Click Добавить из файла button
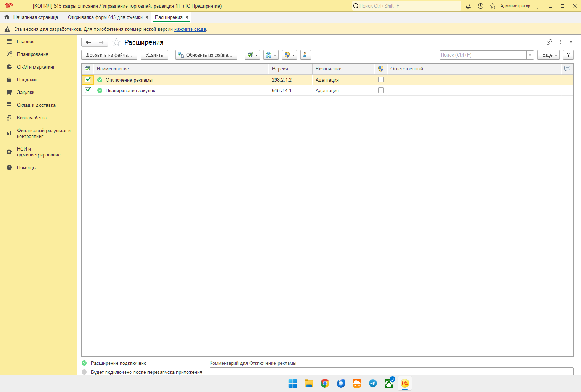 [x=109, y=55]
